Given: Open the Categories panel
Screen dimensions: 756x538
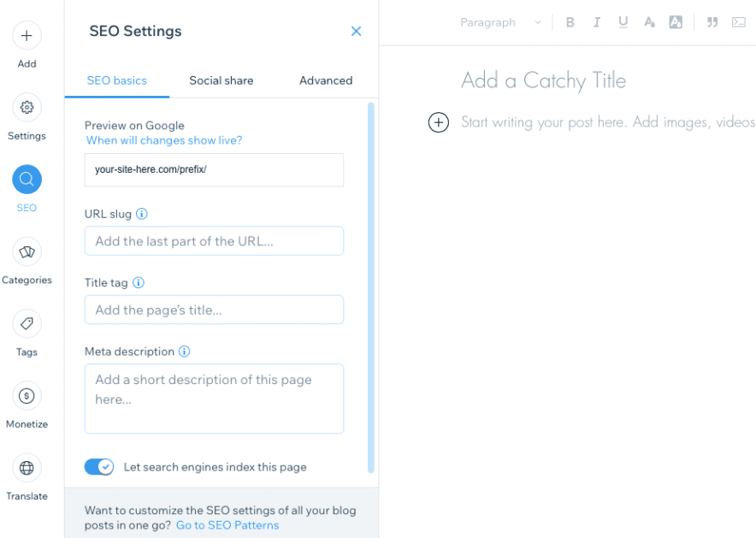Looking at the screenshot, I should [x=27, y=251].
